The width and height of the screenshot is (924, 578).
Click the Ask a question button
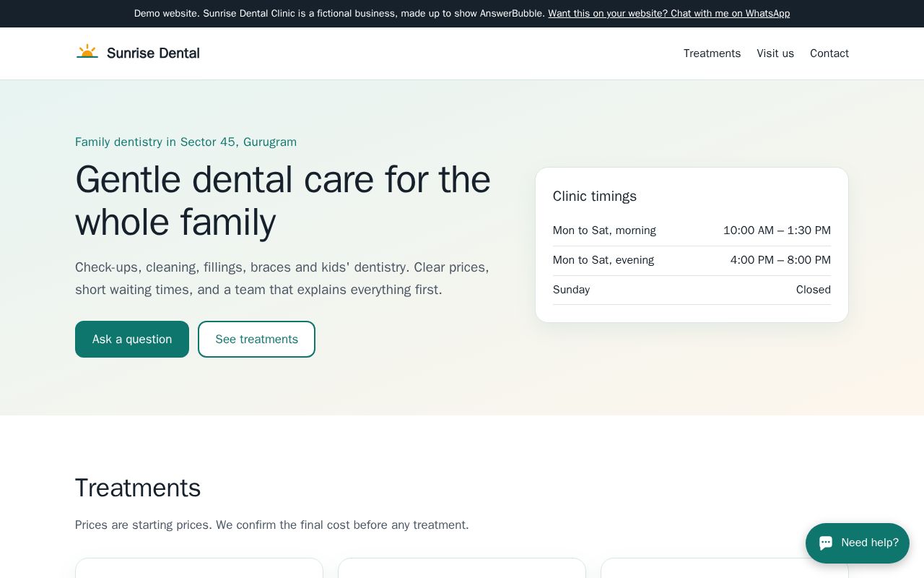click(132, 339)
